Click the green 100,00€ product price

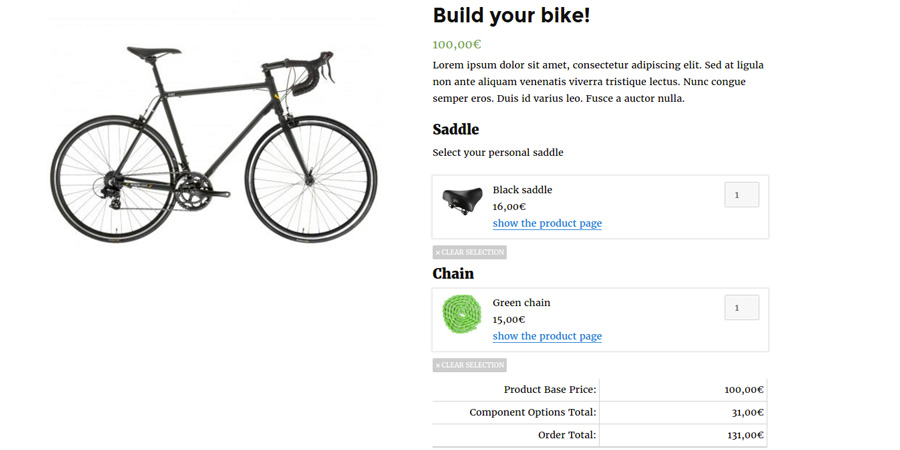click(x=457, y=44)
